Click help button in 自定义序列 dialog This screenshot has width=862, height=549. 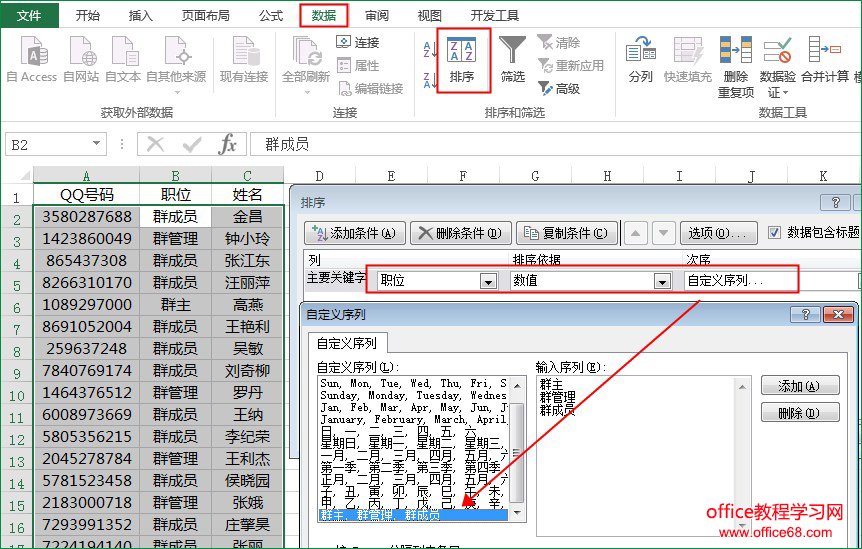[805, 314]
